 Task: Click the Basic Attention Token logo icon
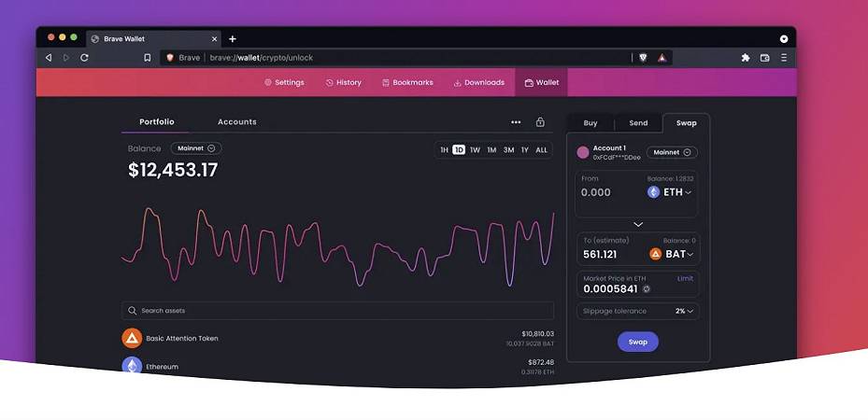pyautogui.click(x=133, y=338)
